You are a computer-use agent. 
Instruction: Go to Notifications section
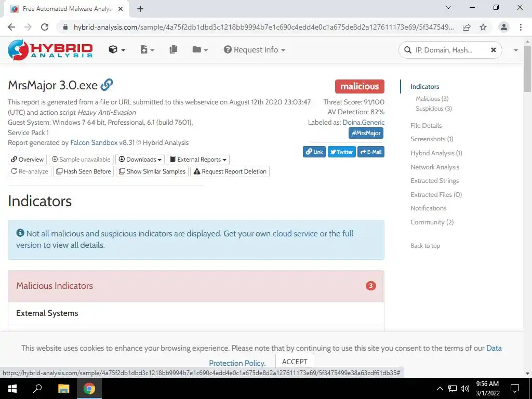click(428, 208)
